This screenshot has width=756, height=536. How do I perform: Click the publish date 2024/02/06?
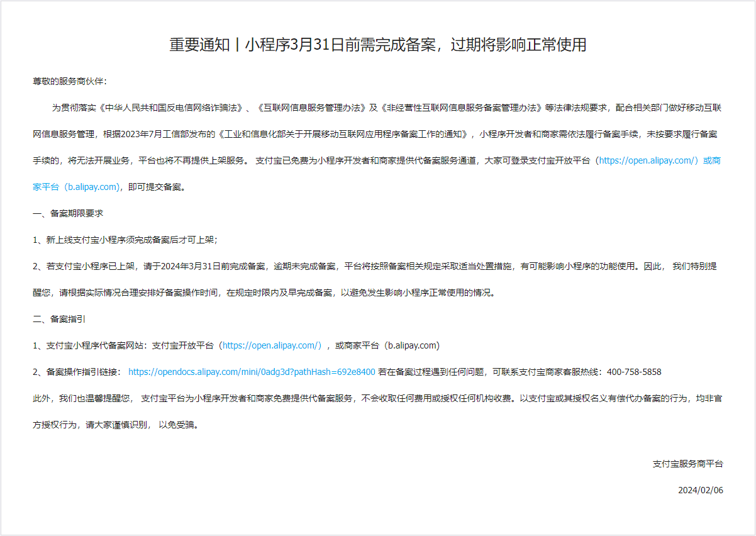click(700, 490)
